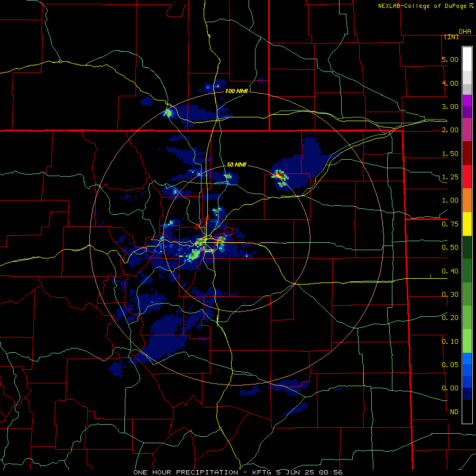Select the light blue 0.05 color swatch

coord(467,359)
